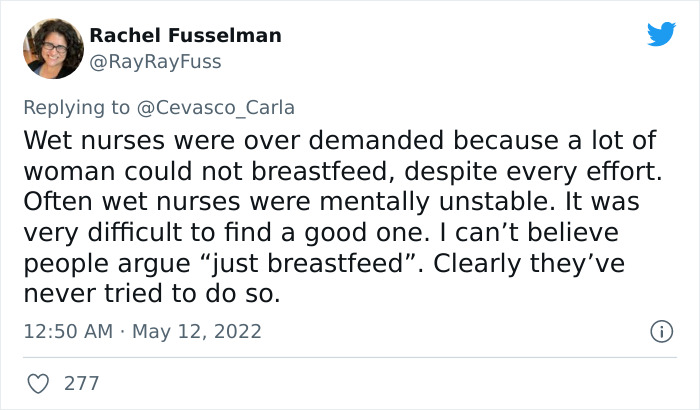This screenshot has height=410, width=700.
Task: Click the 12:50 AM timestamp
Action: [x=65, y=331]
